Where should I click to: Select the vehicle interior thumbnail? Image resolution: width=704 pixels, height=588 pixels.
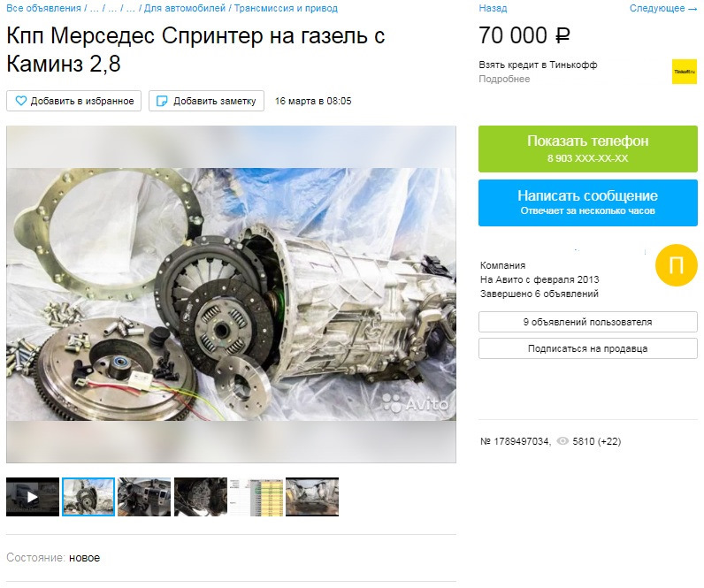tap(144, 497)
